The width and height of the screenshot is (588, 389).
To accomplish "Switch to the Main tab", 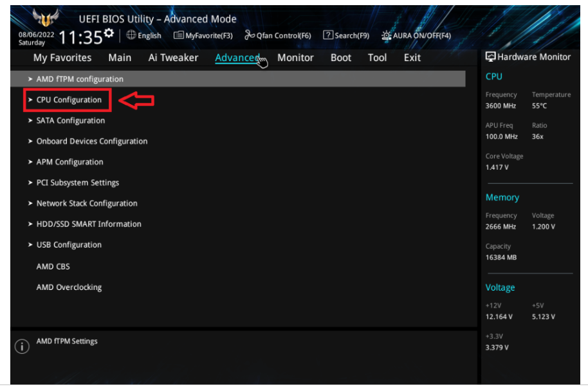I will pos(120,58).
